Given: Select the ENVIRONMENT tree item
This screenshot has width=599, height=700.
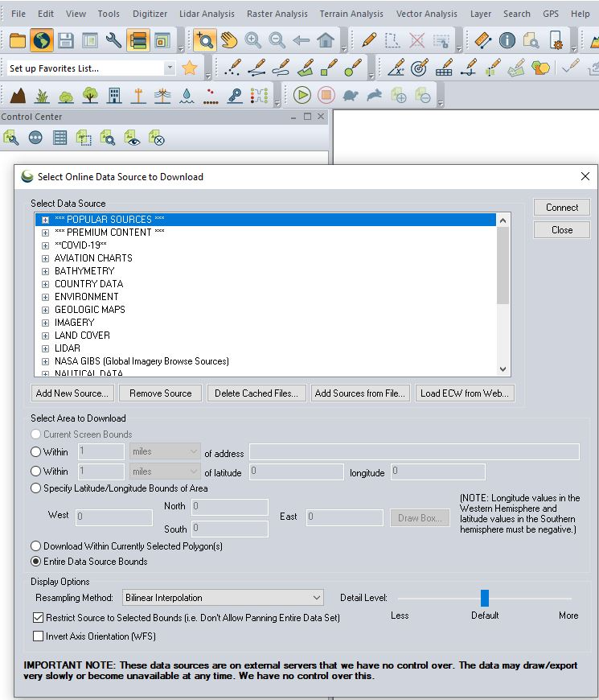Looking at the screenshot, I should pos(87,297).
